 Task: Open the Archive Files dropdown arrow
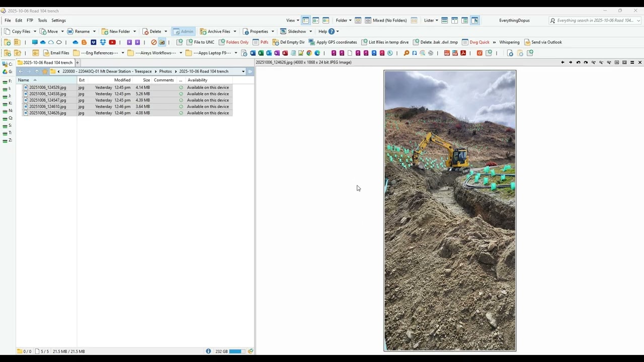click(x=234, y=31)
